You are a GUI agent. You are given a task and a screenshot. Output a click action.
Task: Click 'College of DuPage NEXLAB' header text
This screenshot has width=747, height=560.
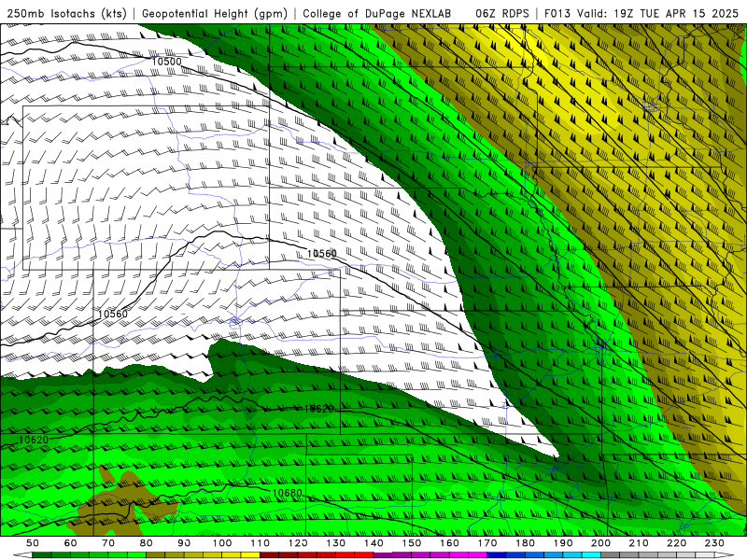click(x=377, y=13)
